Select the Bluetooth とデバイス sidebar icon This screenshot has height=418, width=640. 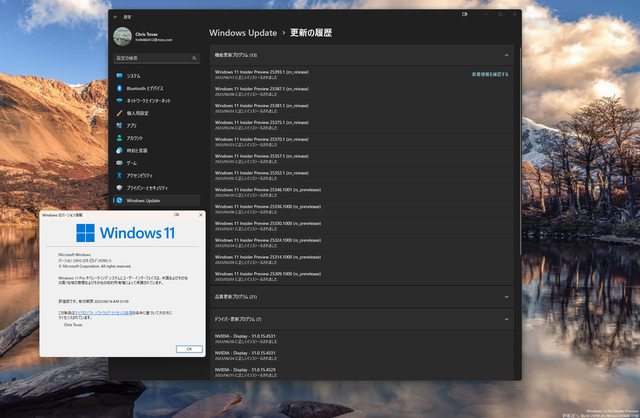(x=119, y=88)
